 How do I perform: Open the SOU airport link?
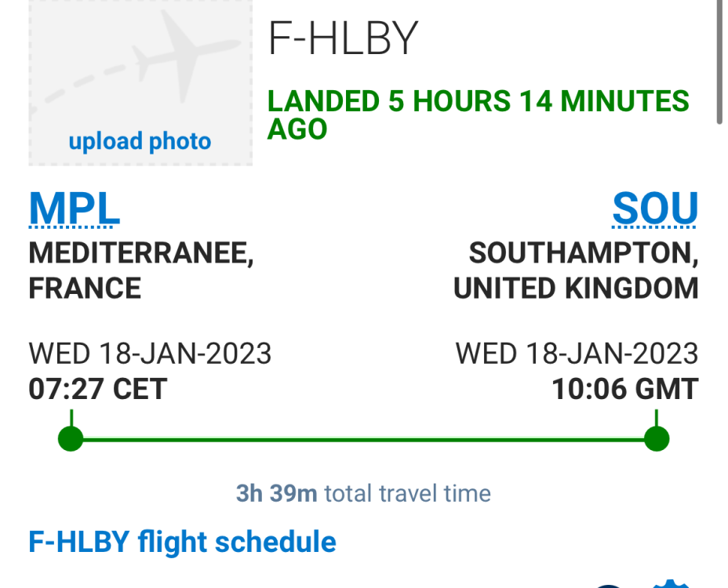click(654, 209)
